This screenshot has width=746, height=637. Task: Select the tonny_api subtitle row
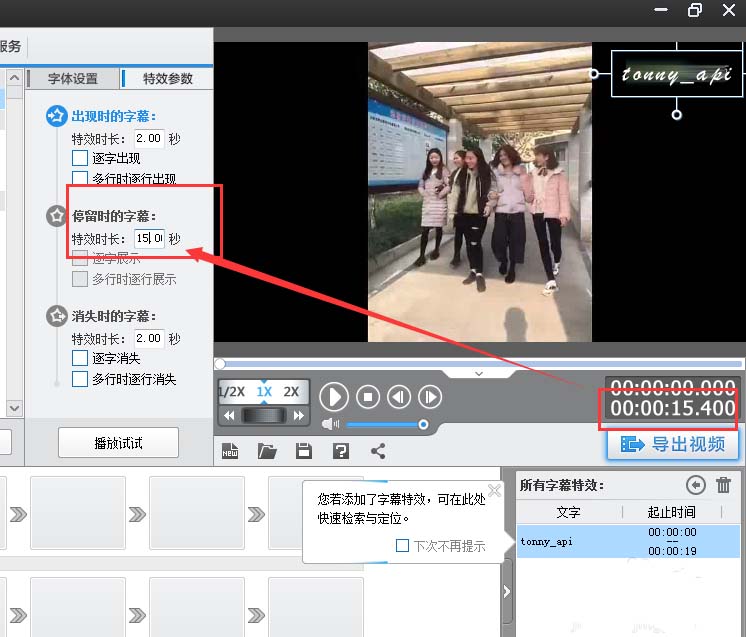[628, 541]
